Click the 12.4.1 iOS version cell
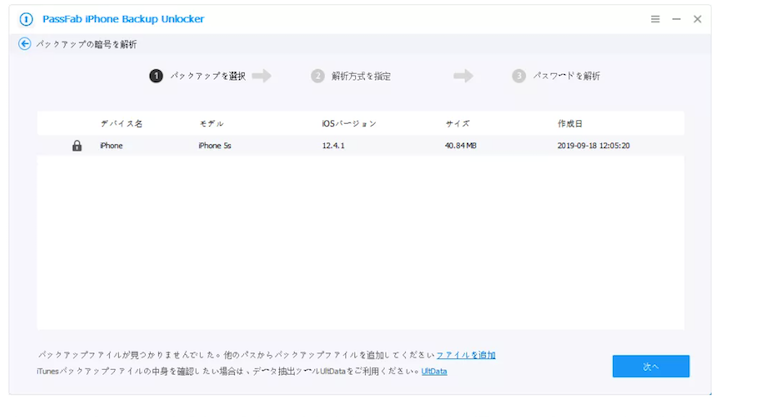 point(333,145)
